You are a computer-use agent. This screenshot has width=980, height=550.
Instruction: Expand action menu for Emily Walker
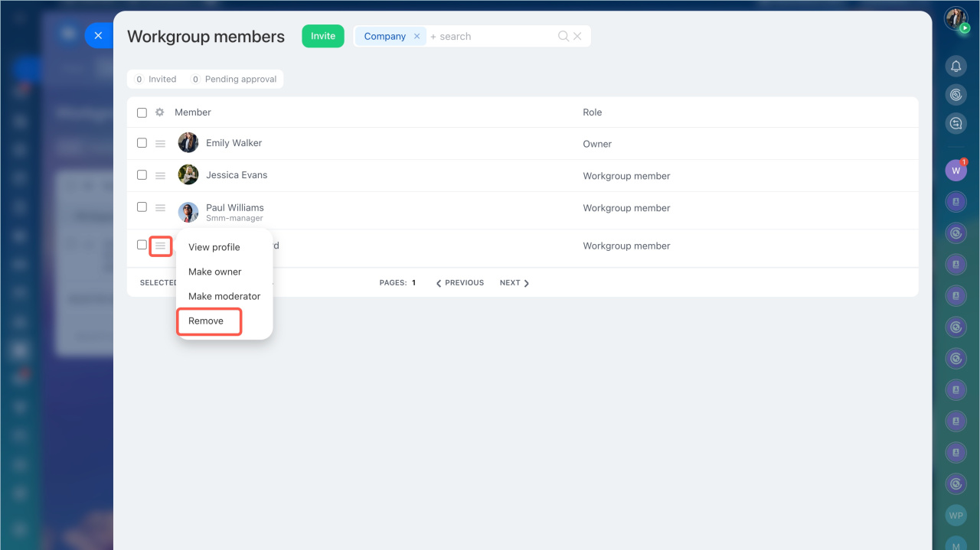pos(160,144)
